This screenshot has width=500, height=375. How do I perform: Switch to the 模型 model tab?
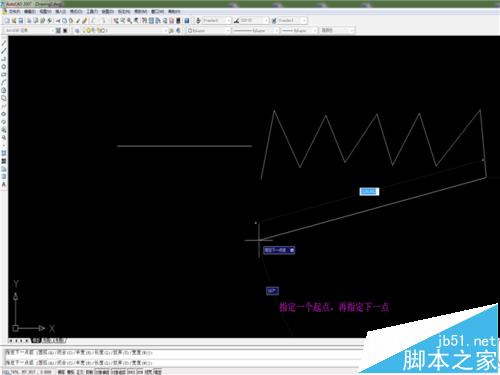(36, 341)
